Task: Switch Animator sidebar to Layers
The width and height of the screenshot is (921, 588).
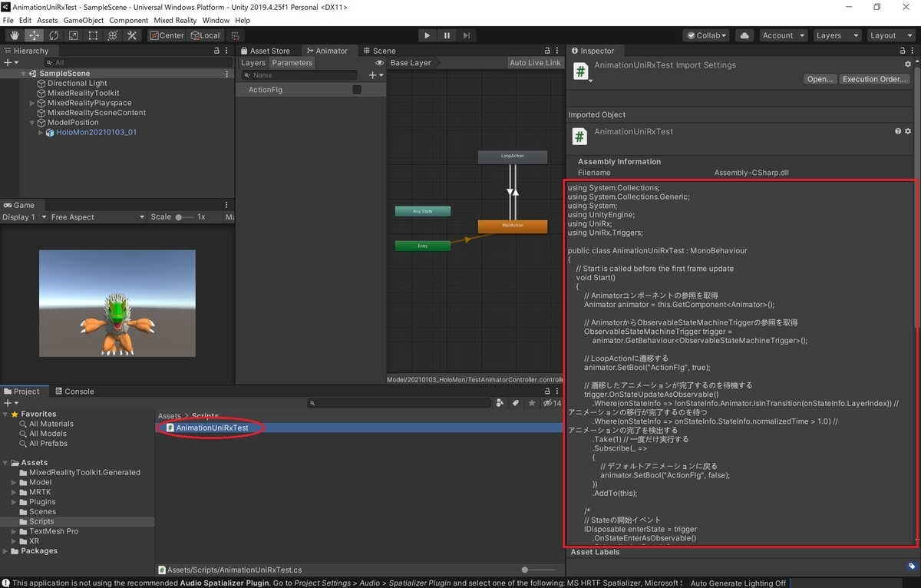Action: (x=253, y=63)
